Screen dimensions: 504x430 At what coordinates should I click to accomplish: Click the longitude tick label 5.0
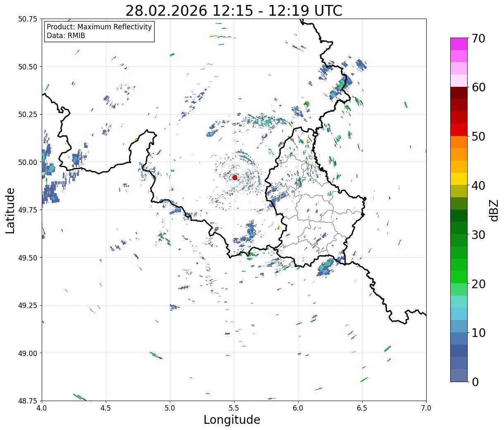(x=170, y=408)
